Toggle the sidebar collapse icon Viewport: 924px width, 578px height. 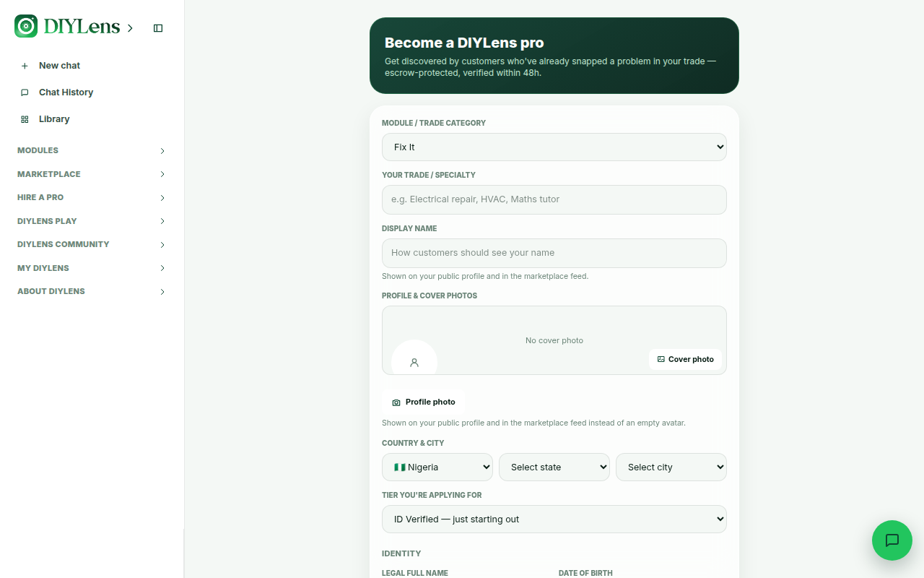[158, 28]
